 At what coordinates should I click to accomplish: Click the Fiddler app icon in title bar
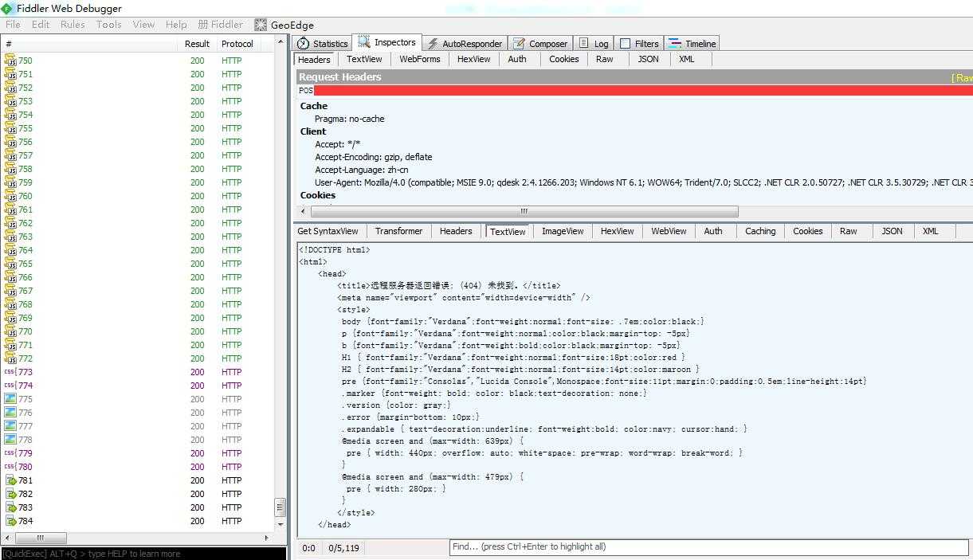(x=7, y=8)
